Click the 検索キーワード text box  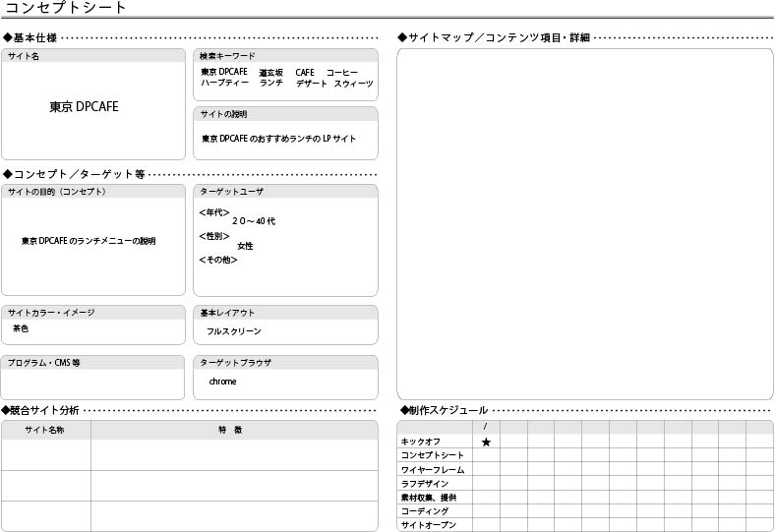click(x=285, y=79)
